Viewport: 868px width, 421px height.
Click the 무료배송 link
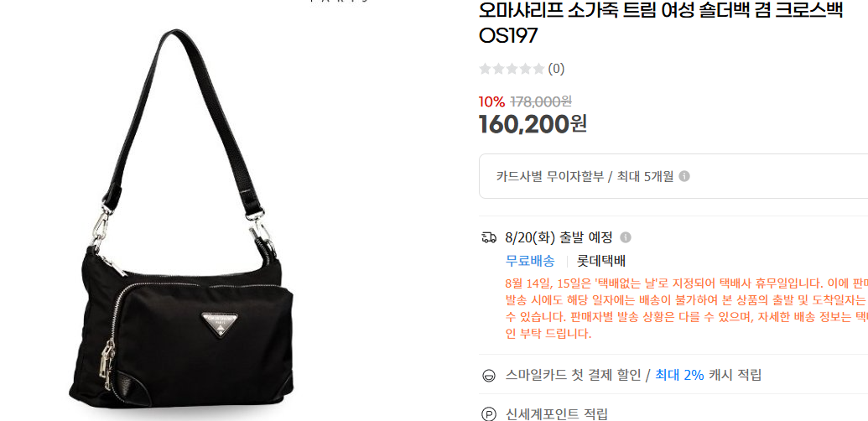click(x=530, y=261)
